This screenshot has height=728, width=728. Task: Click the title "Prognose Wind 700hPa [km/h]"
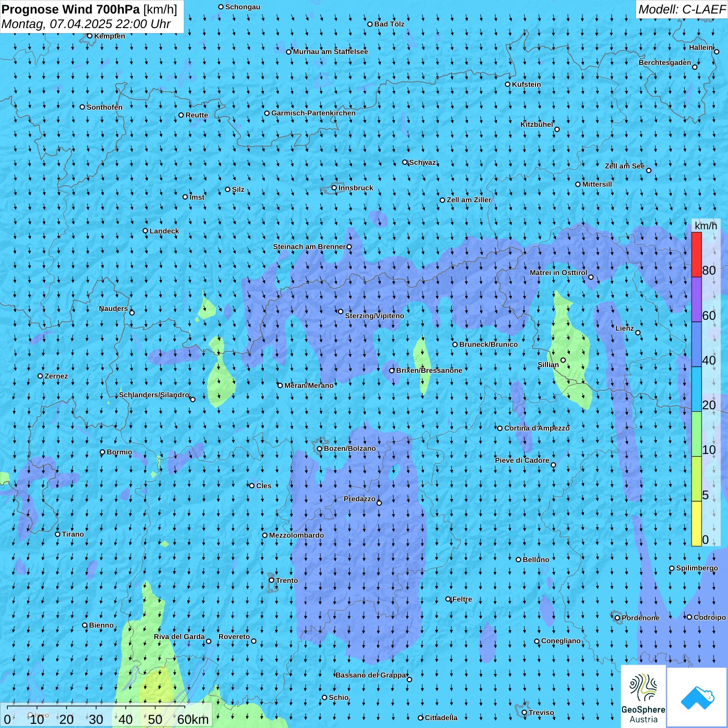click(x=89, y=9)
